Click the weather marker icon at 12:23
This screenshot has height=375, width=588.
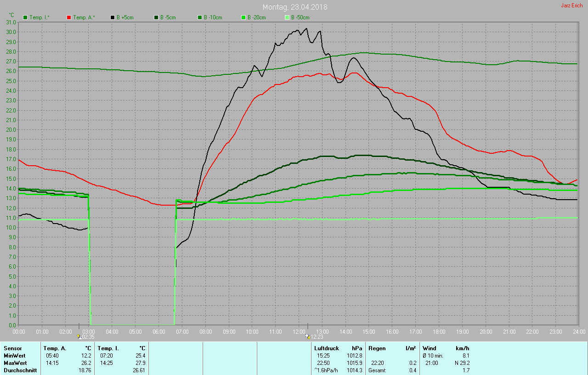pyautogui.click(x=307, y=336)
